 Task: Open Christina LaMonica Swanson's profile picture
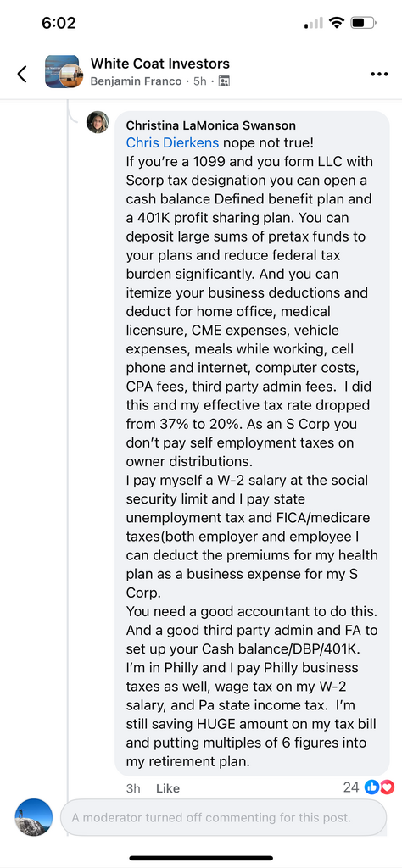point(98,122)
